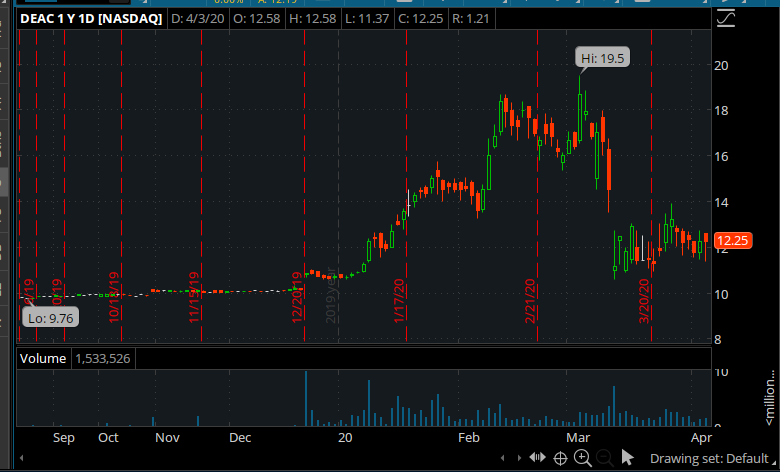Click the expand/compress time axis icon
Viewport: 780px width, 472px height.
[538, 457]
